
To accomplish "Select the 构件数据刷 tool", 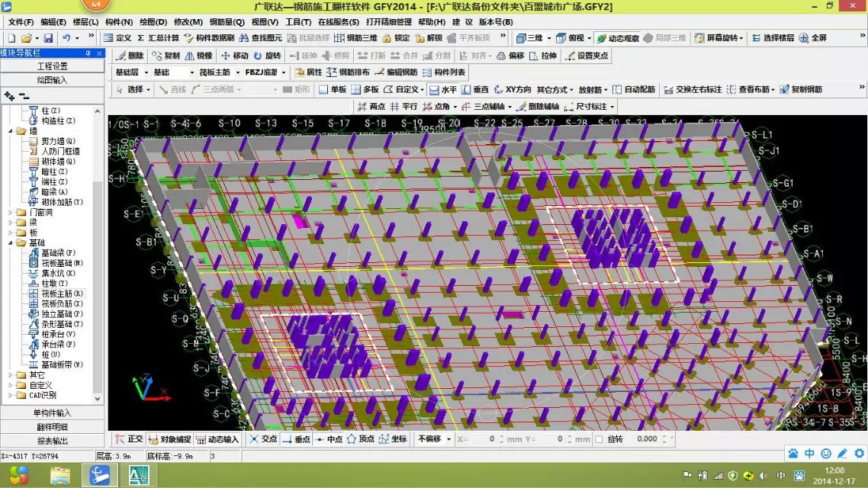I will (209, 38).
